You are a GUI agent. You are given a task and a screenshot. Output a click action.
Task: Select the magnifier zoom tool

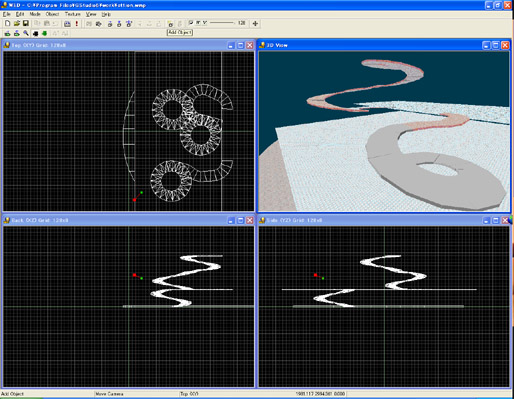(26, 33)
